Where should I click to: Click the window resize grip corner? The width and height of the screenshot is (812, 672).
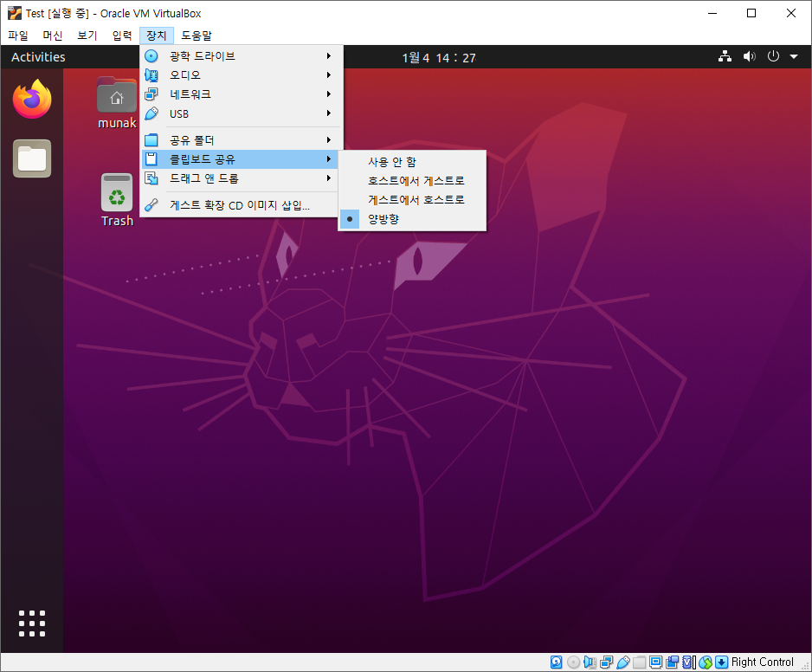[x=805, y=666]
